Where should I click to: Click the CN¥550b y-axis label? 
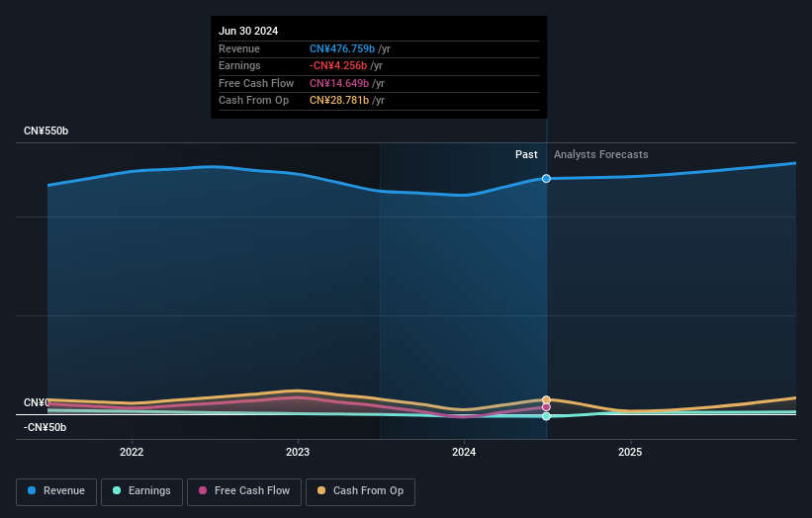[46, 130]
